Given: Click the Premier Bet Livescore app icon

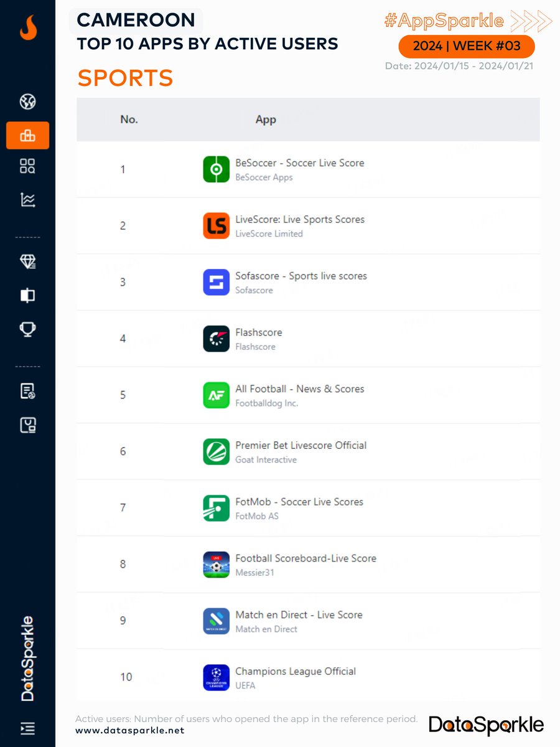Looking at the screenshot, I should click(x=217, y=452).
